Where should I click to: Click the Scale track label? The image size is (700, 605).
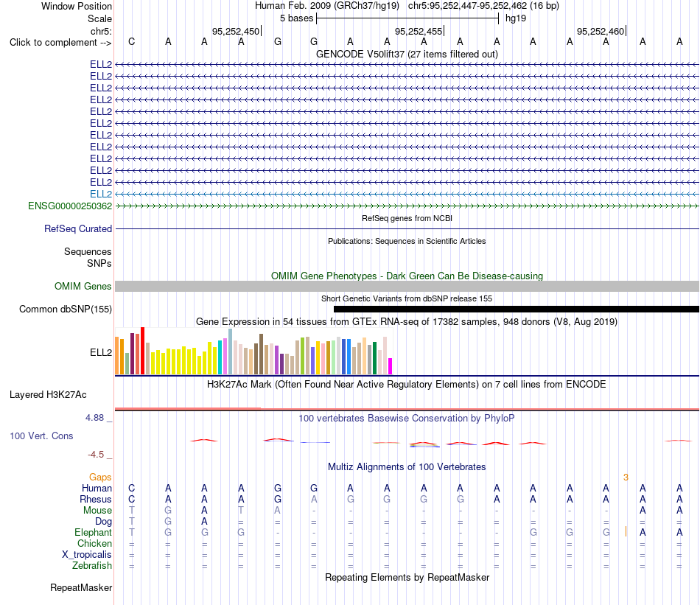pos(99,18)
